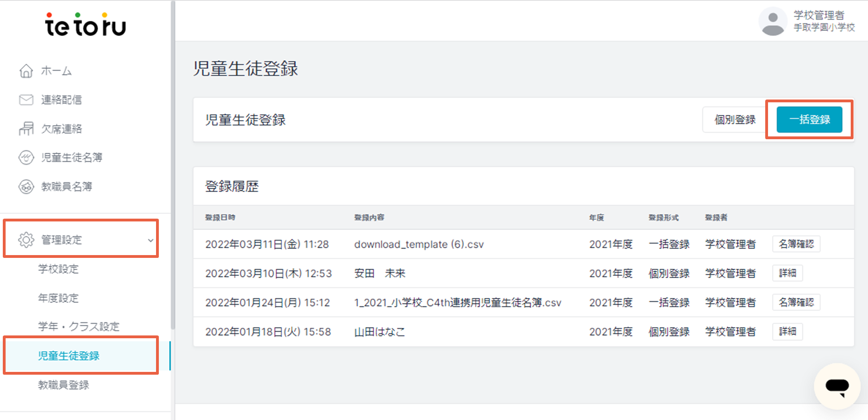This screenshot has width=868, height=420.
Task: Collapse the 管理設定 chevron arrow
Action: [150, 240]
